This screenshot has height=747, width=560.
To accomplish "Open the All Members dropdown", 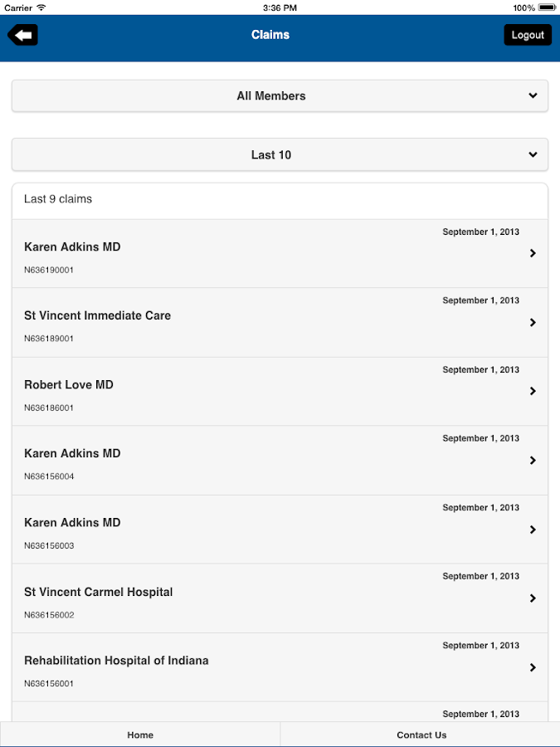I will [270, 96].
